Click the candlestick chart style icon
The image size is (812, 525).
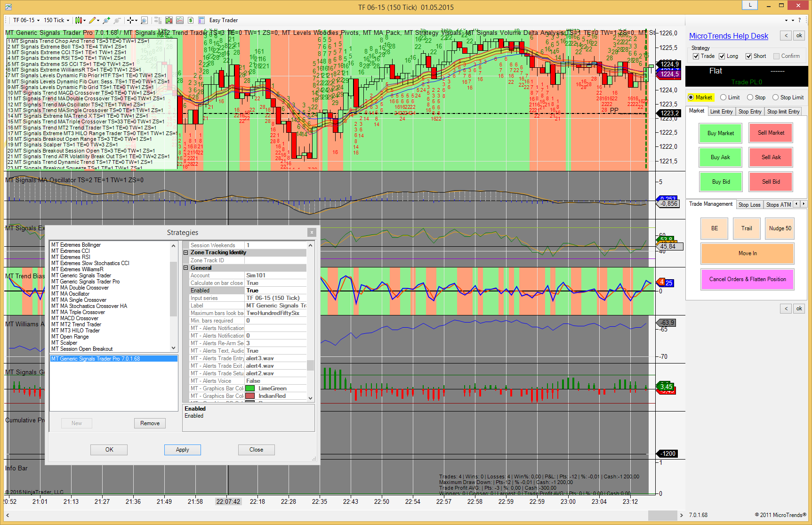tap(79, 20)
